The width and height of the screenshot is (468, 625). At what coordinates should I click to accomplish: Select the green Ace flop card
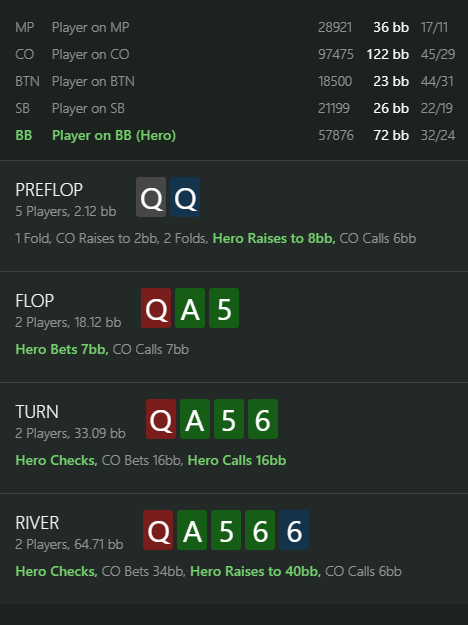[x=190, y=308]
